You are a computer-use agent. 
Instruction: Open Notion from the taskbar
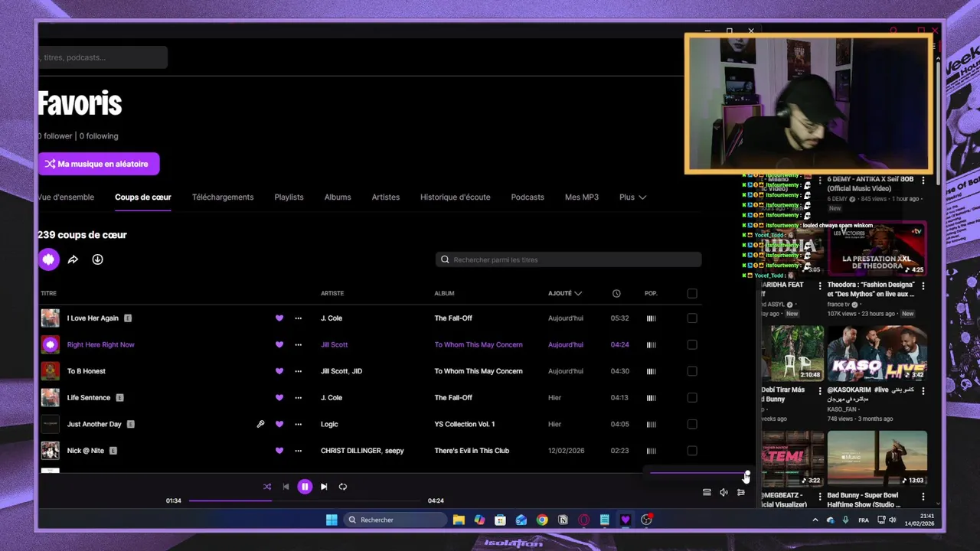pos(563,520)
